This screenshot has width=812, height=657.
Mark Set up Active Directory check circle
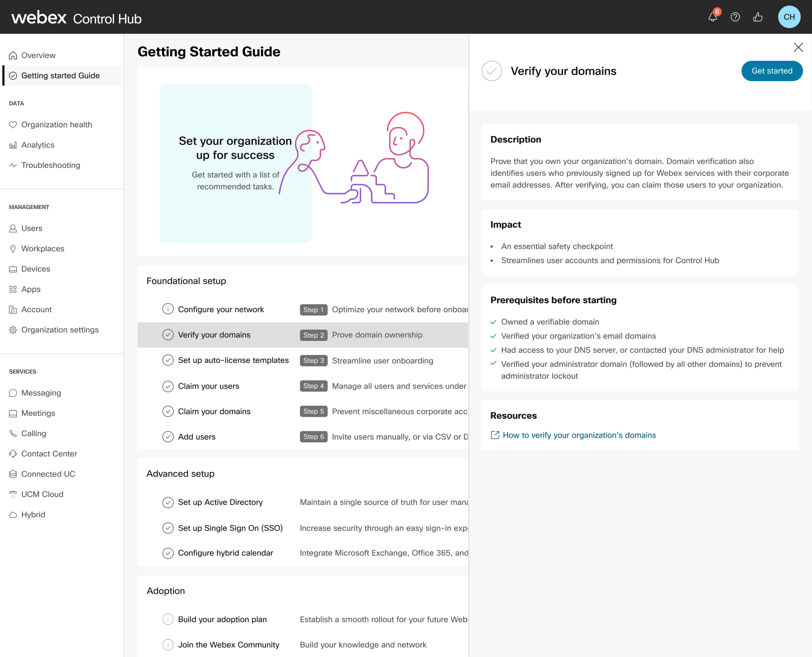tap(168, 502)
